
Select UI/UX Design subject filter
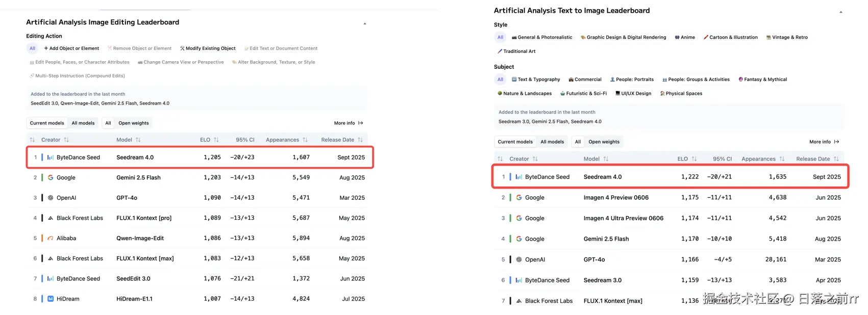tap(633, 93)
